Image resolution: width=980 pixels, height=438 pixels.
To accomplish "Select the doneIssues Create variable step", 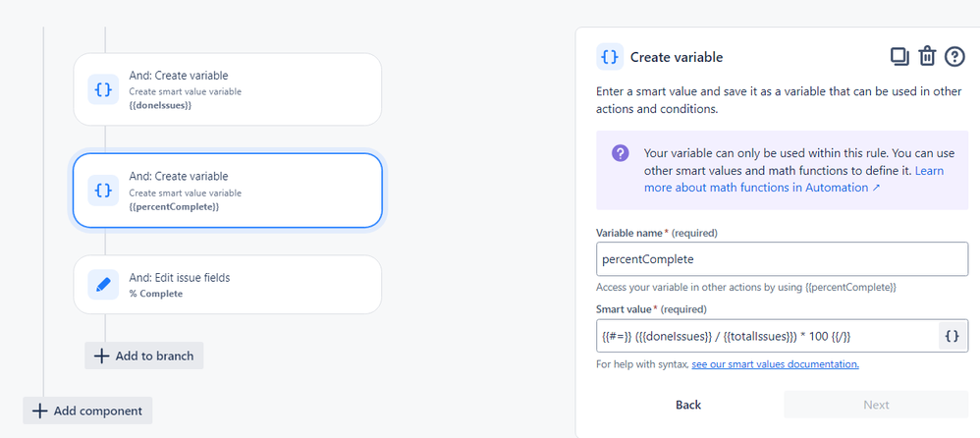I will coord(228,89).
